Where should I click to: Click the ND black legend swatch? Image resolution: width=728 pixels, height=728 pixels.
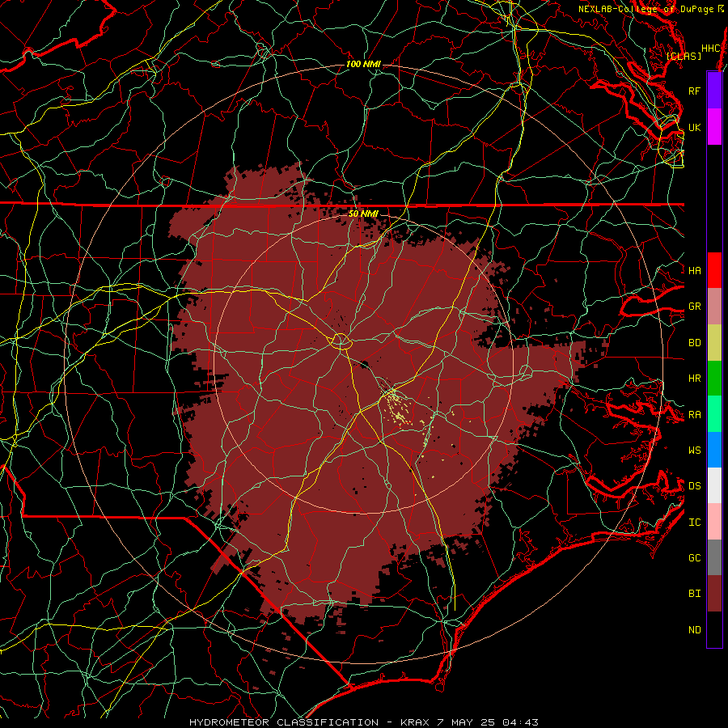(714, 629)
